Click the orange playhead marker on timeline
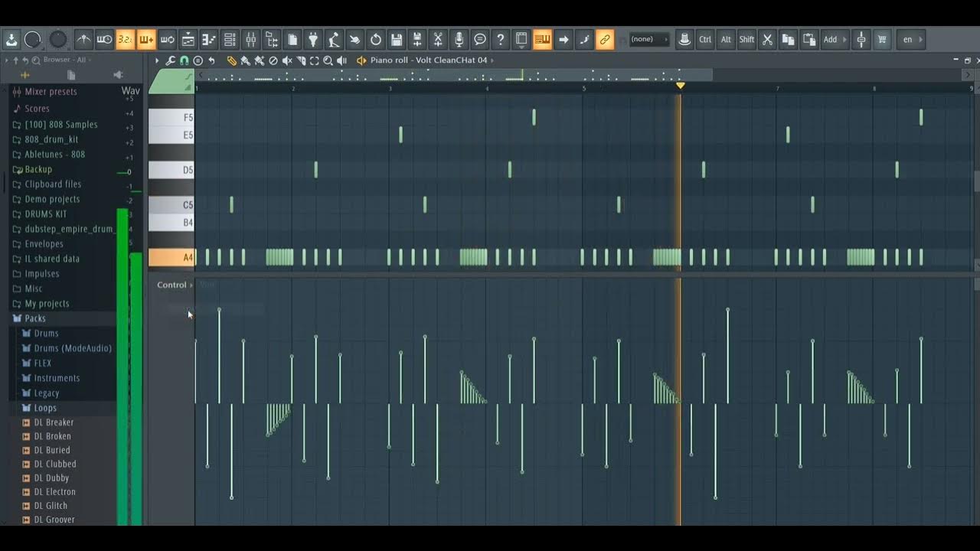The height and width of the screenshot is (551, 980). tap(680, 86)
